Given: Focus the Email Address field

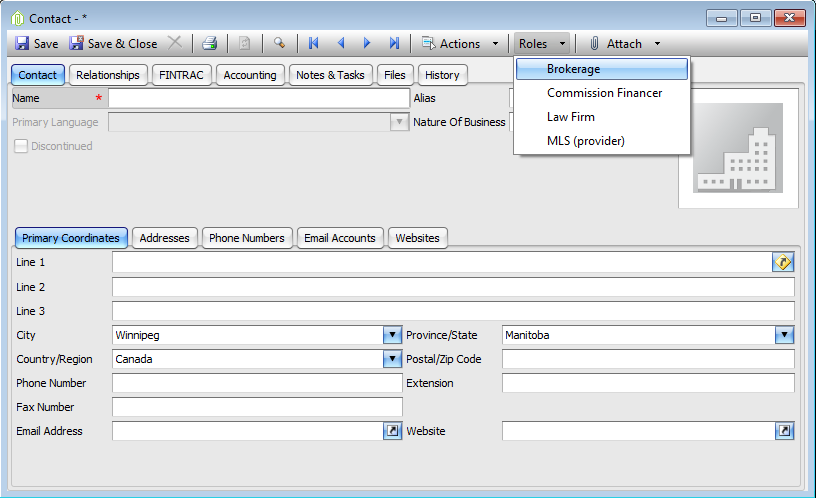Looking at the screenshot, I should tap(248, 431).
